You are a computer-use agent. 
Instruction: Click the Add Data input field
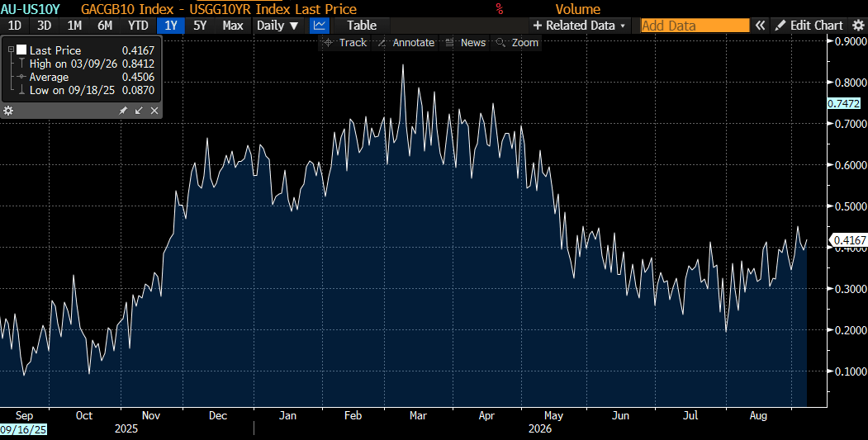695,26
